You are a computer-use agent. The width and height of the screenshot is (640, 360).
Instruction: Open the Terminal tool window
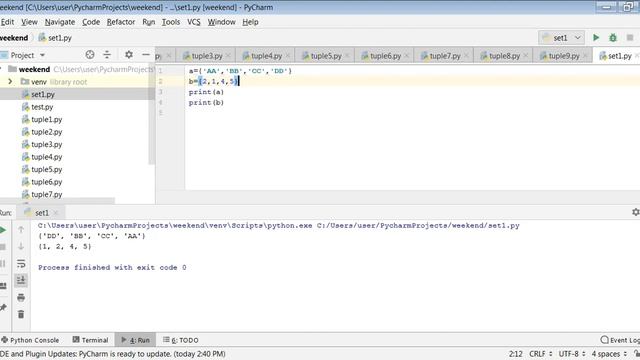[90, 340]
